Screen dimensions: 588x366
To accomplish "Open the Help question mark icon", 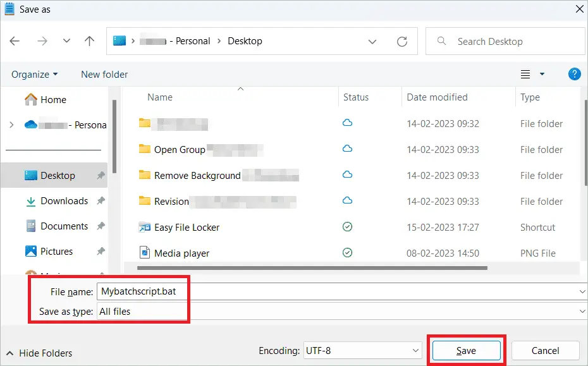I will pos(574,74).
